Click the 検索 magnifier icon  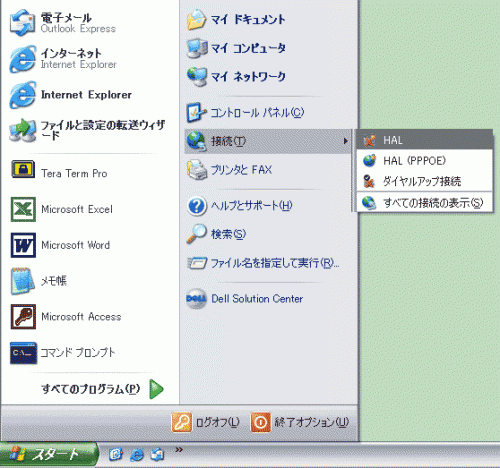(x=196, y=234)
